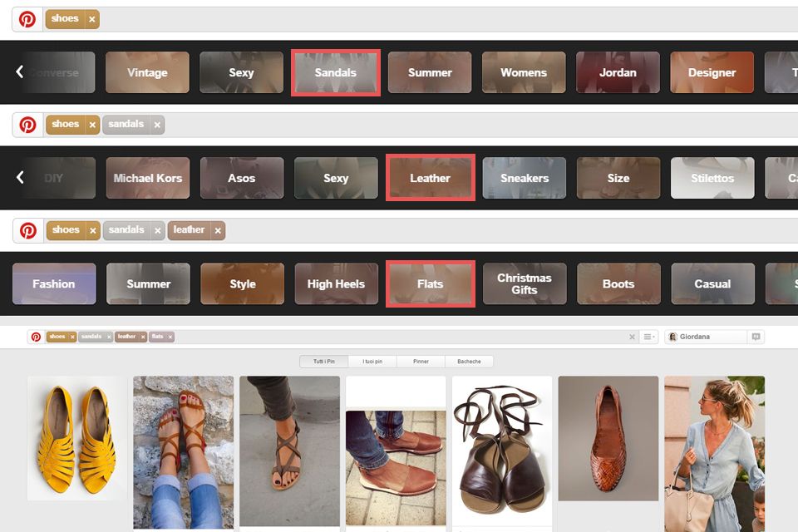Open the Bacheche tab
This screenshot has width=798, height=532.
pos(469,362)
